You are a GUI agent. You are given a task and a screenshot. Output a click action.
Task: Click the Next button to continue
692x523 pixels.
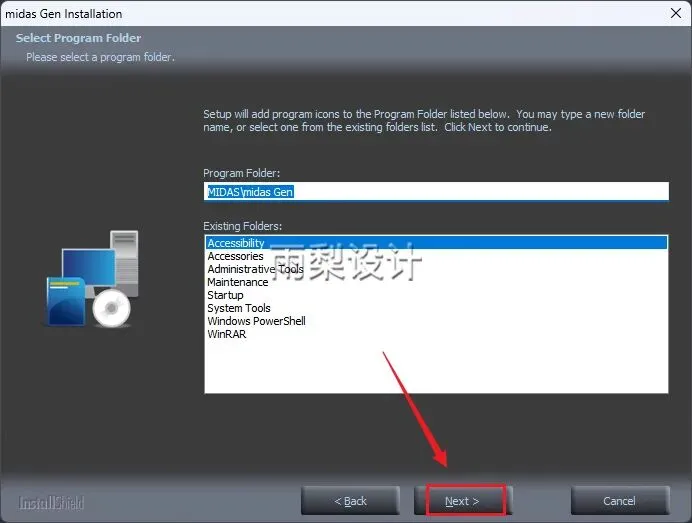click(463, 500)
